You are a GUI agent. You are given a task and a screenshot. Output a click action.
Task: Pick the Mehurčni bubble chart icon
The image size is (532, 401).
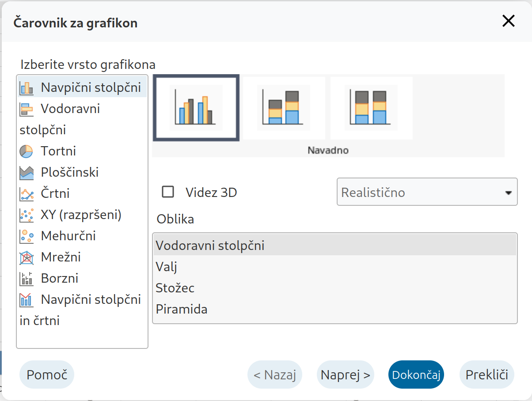27,236
